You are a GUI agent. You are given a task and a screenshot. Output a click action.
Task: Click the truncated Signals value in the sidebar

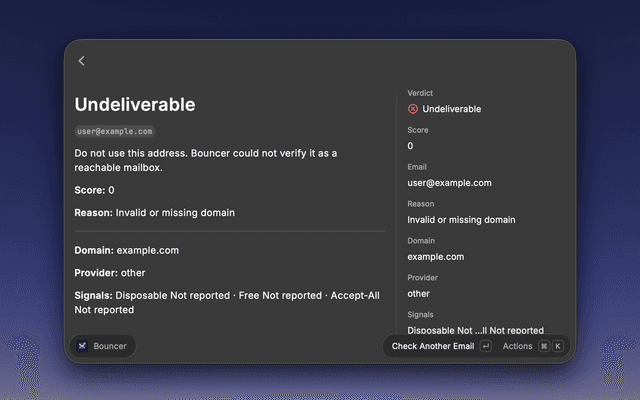coord(476,330)
